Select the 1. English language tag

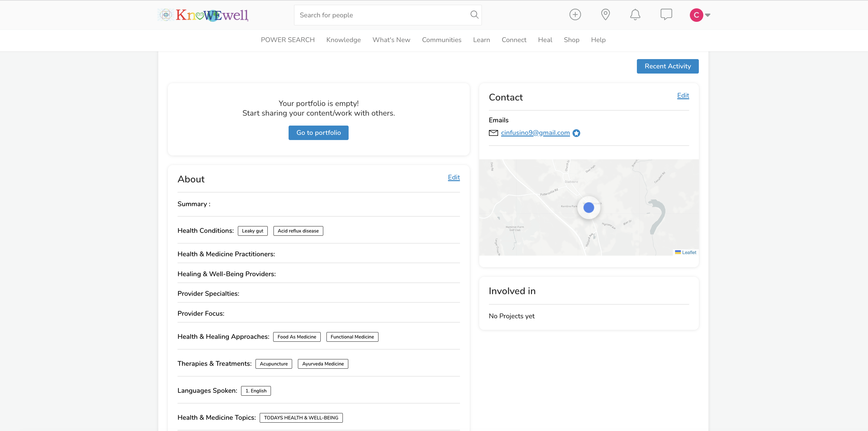(x=256, y=391)
